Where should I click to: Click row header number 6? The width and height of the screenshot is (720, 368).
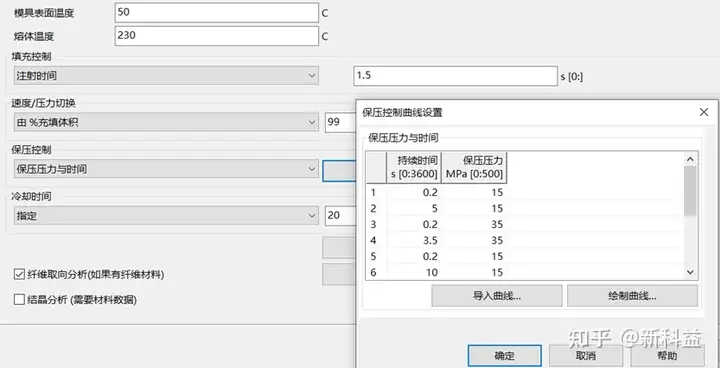click(376, 272)
